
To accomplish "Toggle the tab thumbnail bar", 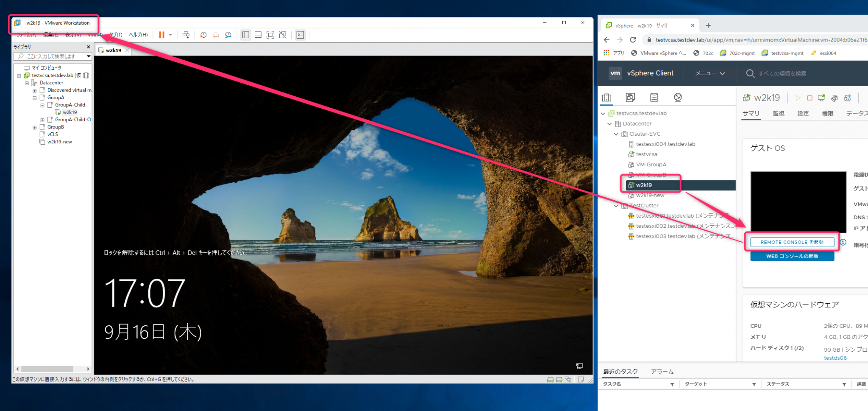I will coord(258,35).
